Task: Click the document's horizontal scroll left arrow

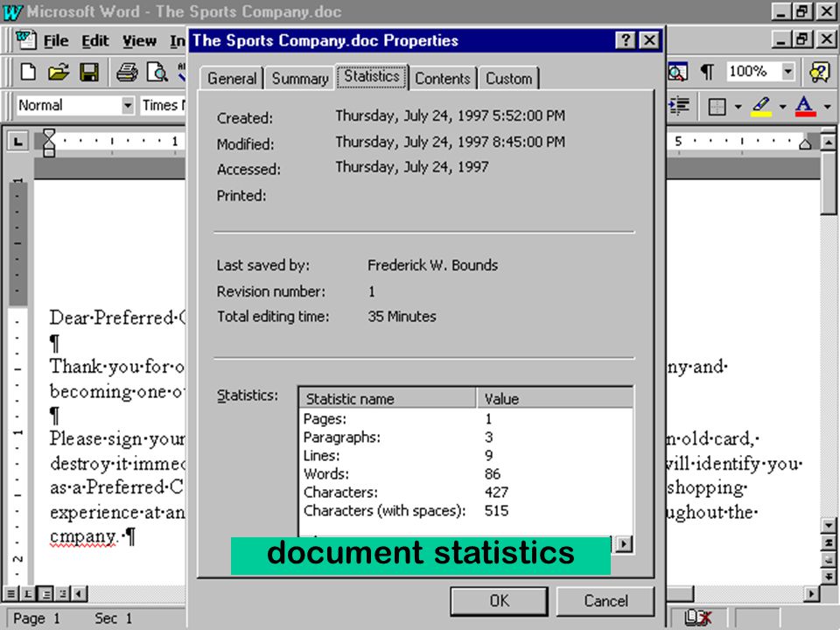Action: 80,593
